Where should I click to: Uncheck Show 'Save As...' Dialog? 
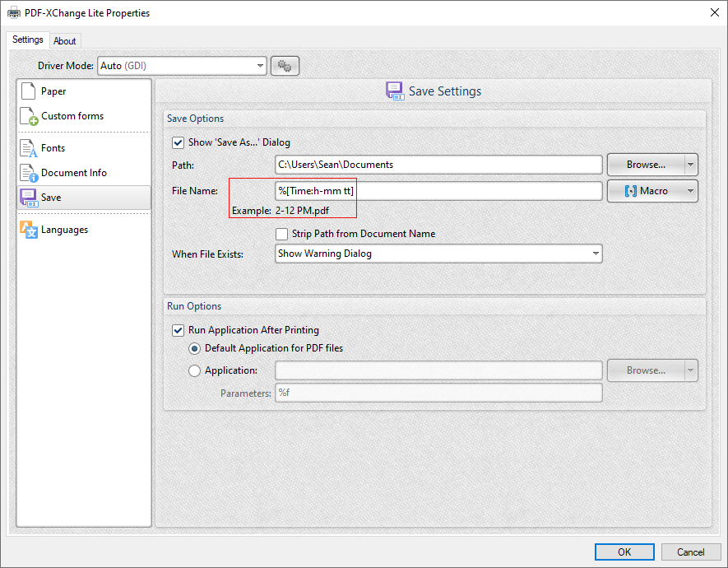pos(178,142)
